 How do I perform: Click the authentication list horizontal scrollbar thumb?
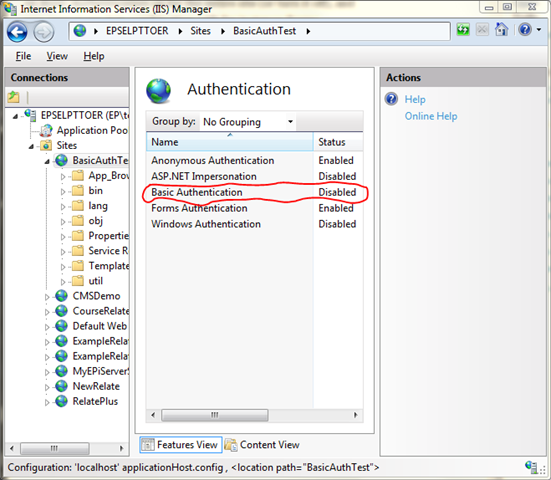[x=215, y=415]
